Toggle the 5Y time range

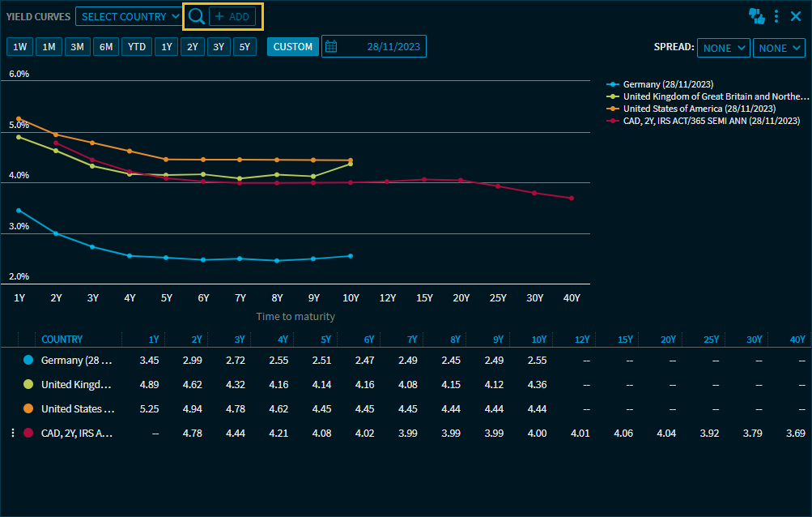coord(245,47)
